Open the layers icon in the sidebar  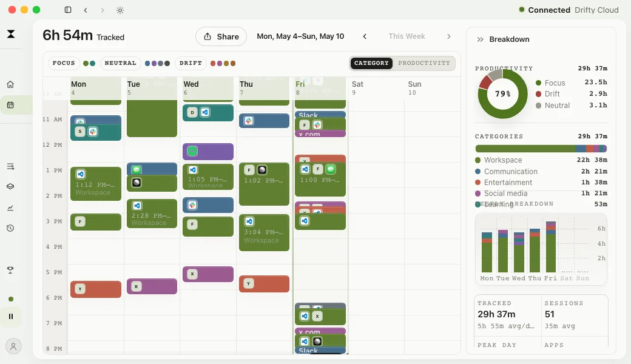point(10,186)
